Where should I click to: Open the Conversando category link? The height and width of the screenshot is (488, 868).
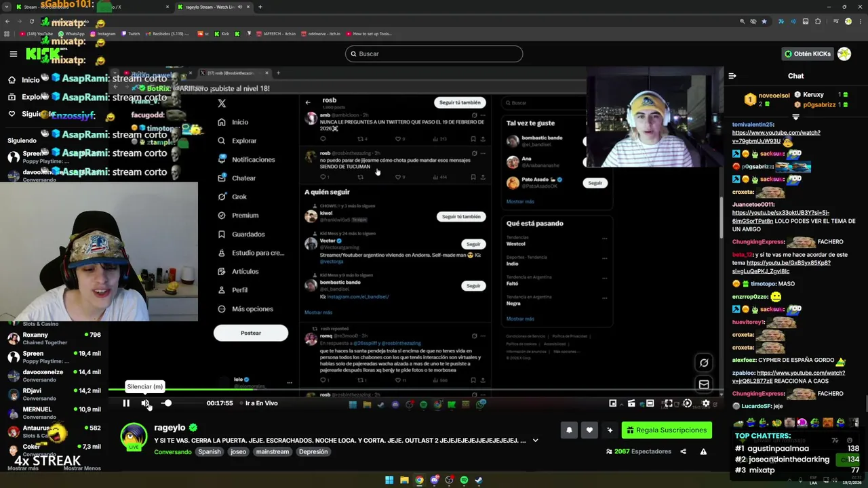point(172,452)
